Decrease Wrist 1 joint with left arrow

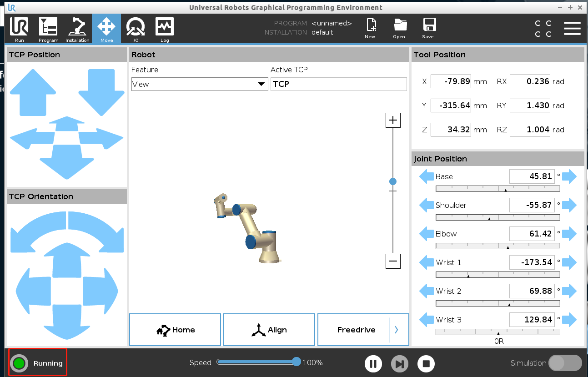[427, 262]
